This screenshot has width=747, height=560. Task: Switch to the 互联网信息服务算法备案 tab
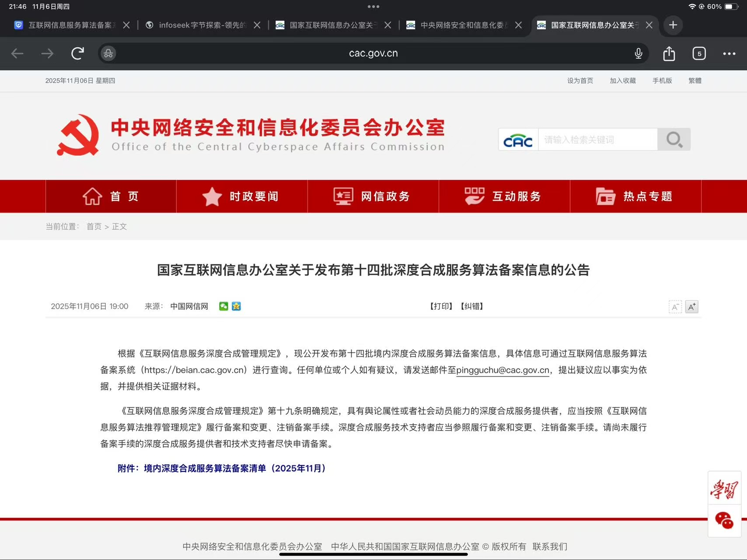tap(66, 25)
